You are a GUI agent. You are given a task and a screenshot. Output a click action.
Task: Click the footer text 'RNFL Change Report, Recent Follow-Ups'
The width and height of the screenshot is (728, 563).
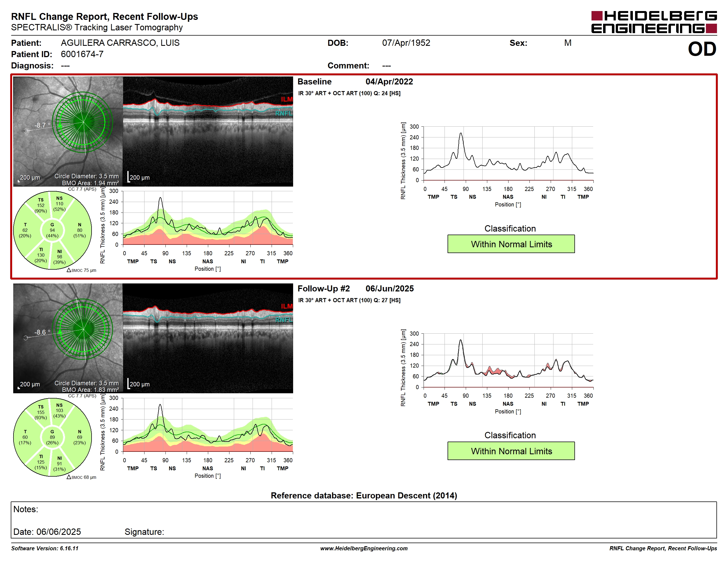pos(663,548)
